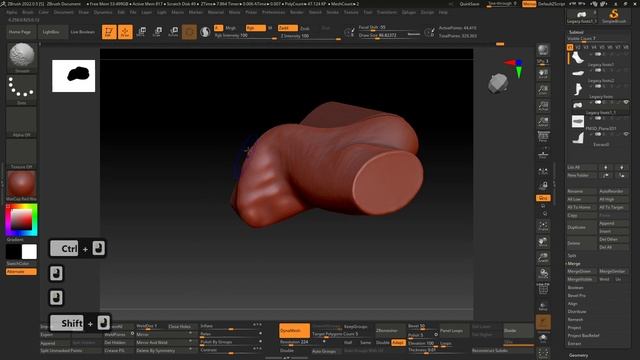
Task: Expand the Boolean section
Action: [x=576, y=287]
